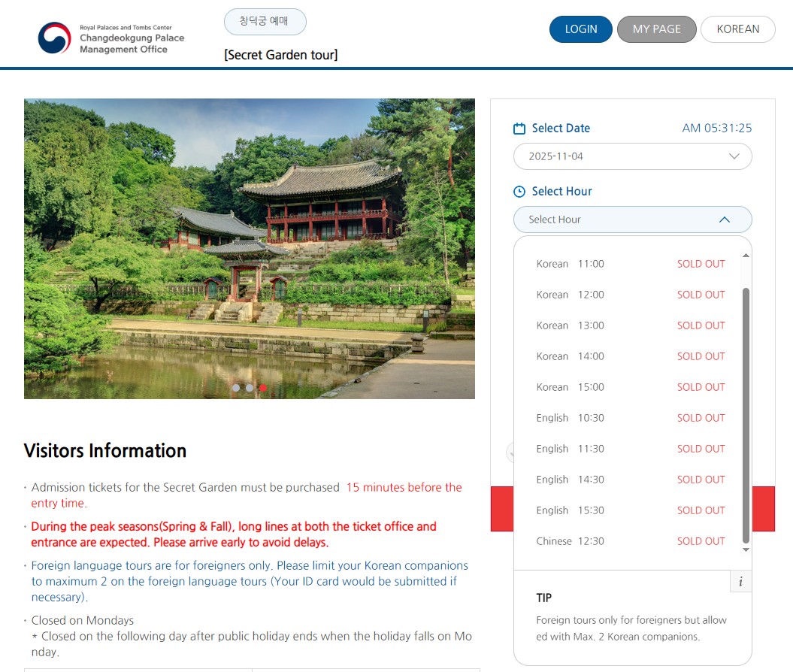The width and height of the screenshot is (793, 672).
Task: Switch site language with KOREAN button
Action: [x=737, y=29]
